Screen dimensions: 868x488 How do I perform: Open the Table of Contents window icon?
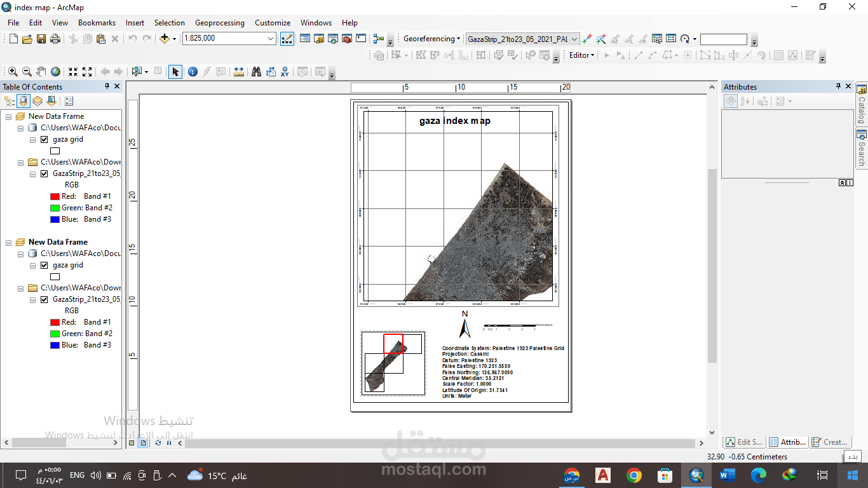[305, 39]
